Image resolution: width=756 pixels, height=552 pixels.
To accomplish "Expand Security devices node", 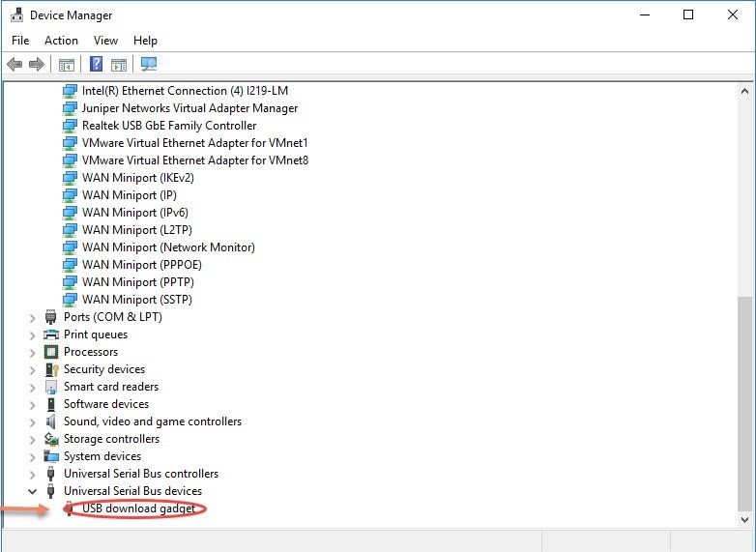I will point(32,369).
